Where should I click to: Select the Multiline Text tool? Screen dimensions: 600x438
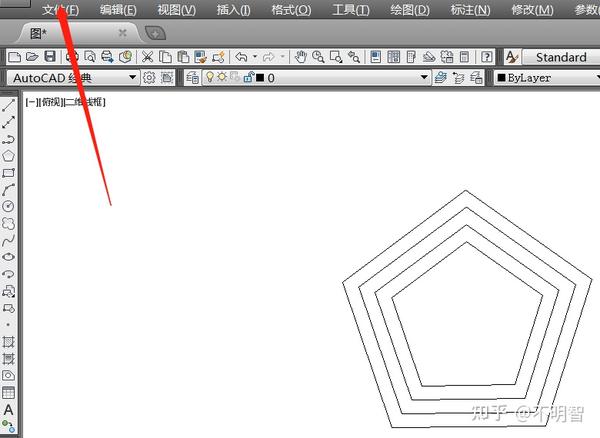coord(8,410)
